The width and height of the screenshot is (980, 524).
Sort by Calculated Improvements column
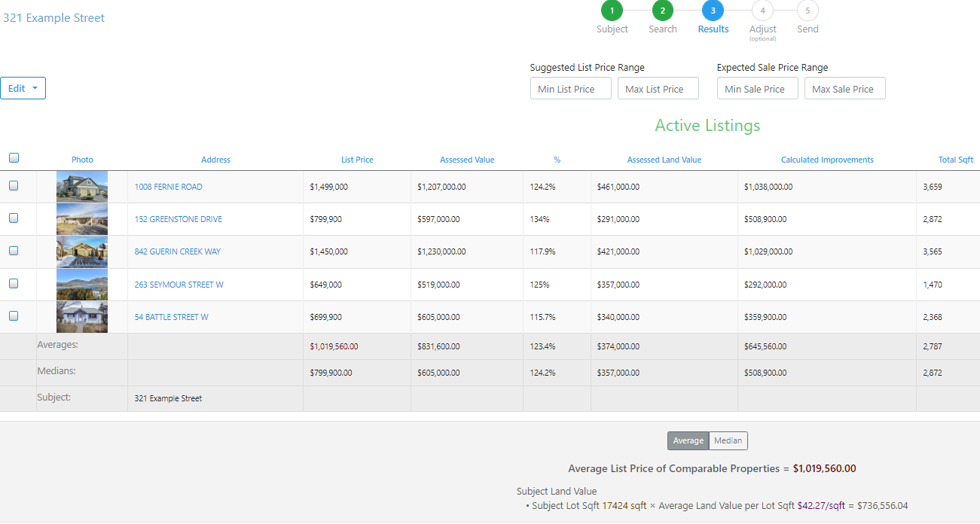click(x=827, y=160)
